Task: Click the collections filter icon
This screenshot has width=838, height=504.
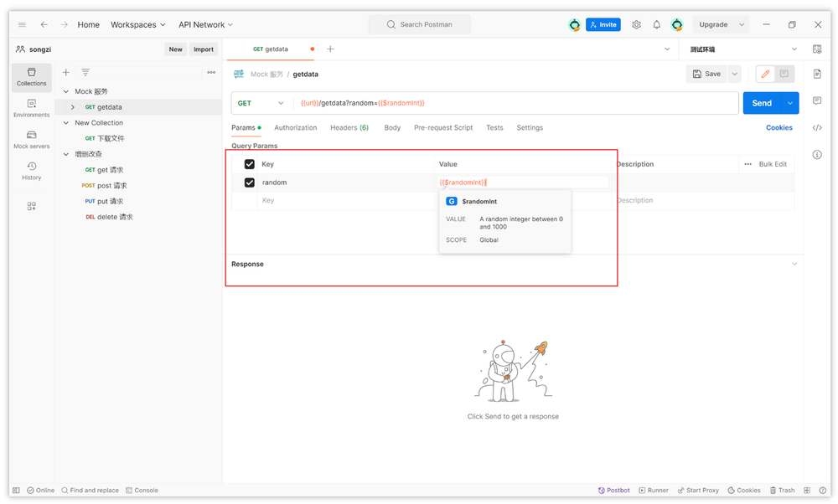Action: coord(85,72)
